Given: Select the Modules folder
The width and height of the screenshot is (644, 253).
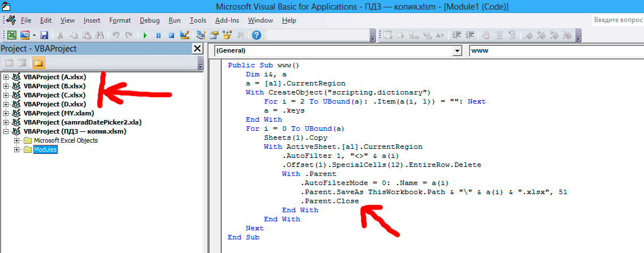Looking at the screenshot, I should coord(45,149).
